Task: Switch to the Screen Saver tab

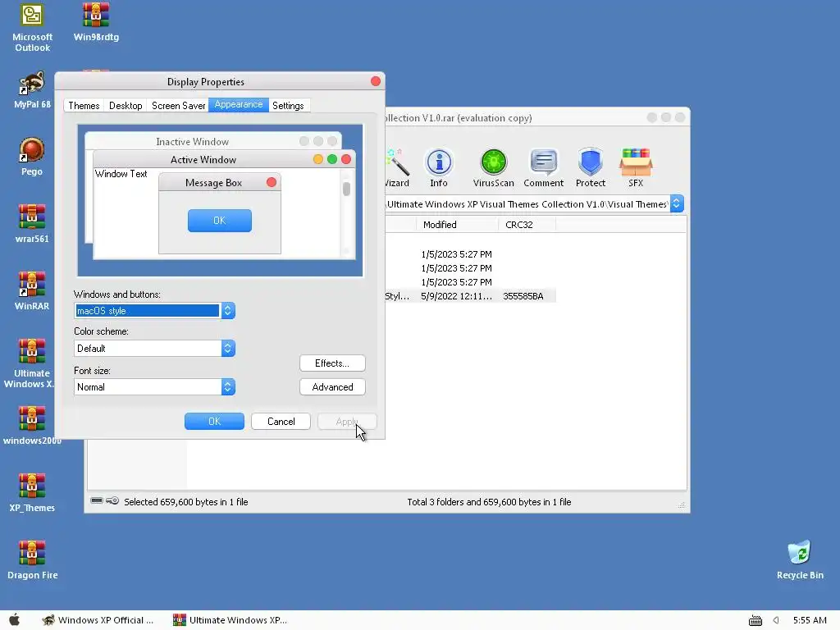Action: pyautogui.click(x=178, y=106)
